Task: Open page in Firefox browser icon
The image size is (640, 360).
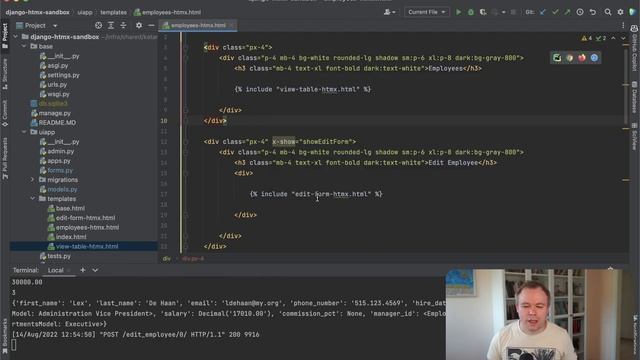Action: [x=582, y=58]
